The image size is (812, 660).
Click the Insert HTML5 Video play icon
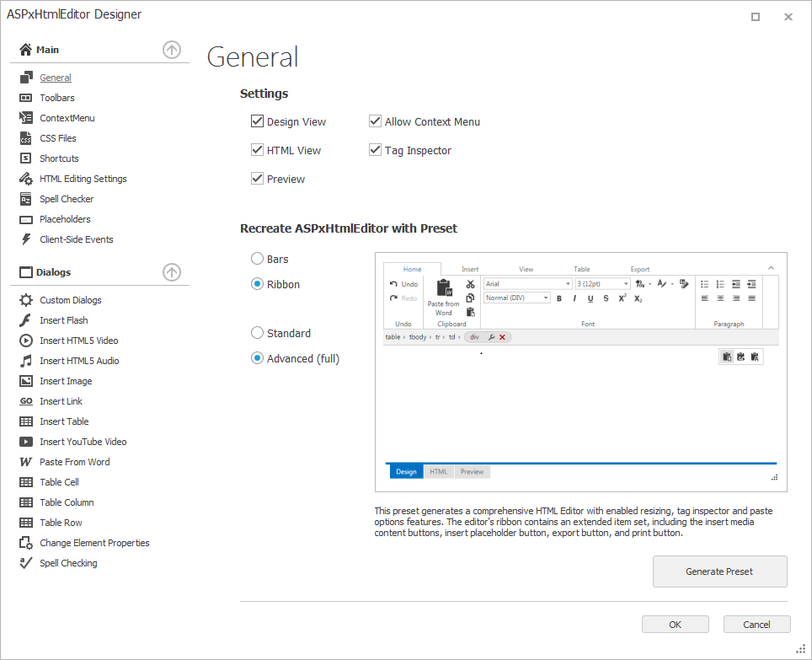tap(26, 341)
